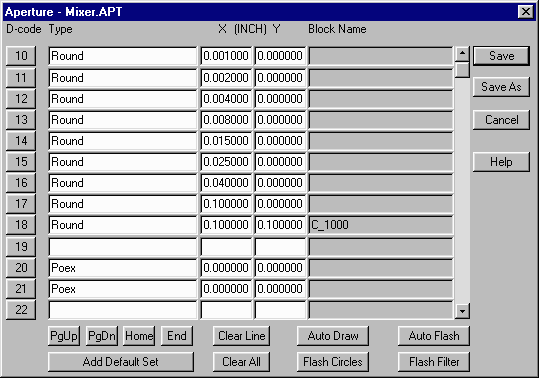Select D-code 18 button

pyautogui.click(x=21, y=225)
